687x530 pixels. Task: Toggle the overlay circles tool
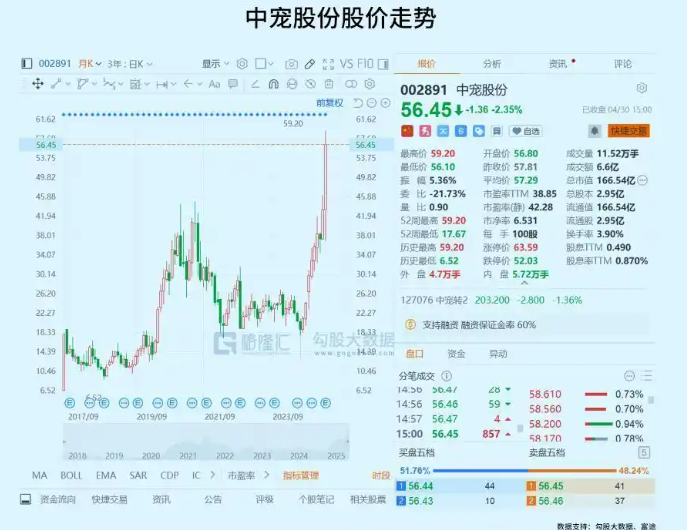point(351,84)
